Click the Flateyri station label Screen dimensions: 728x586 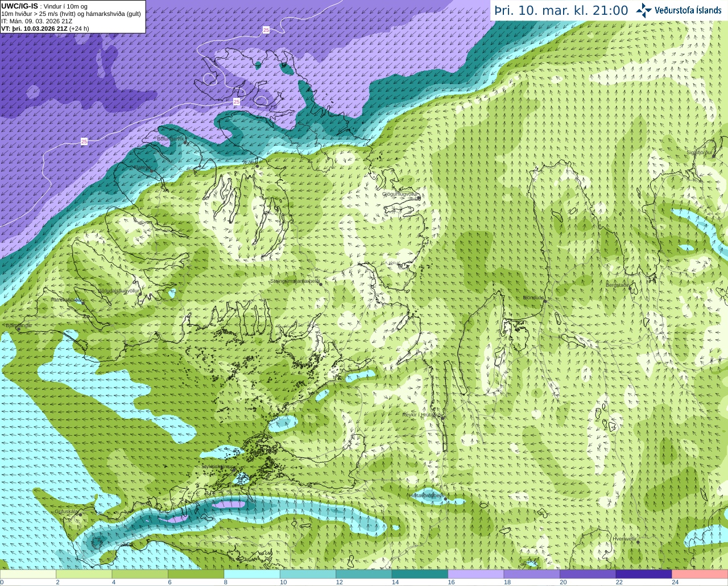click(141, 168)
